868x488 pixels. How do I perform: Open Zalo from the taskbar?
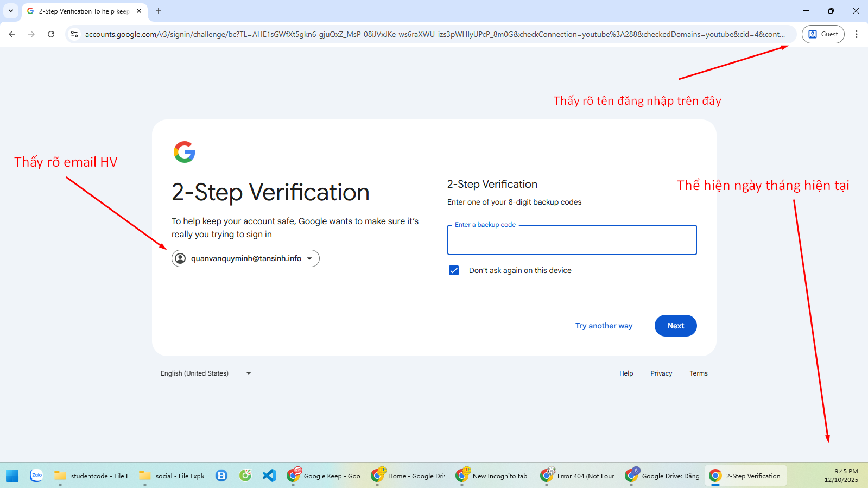coord(36,476)
